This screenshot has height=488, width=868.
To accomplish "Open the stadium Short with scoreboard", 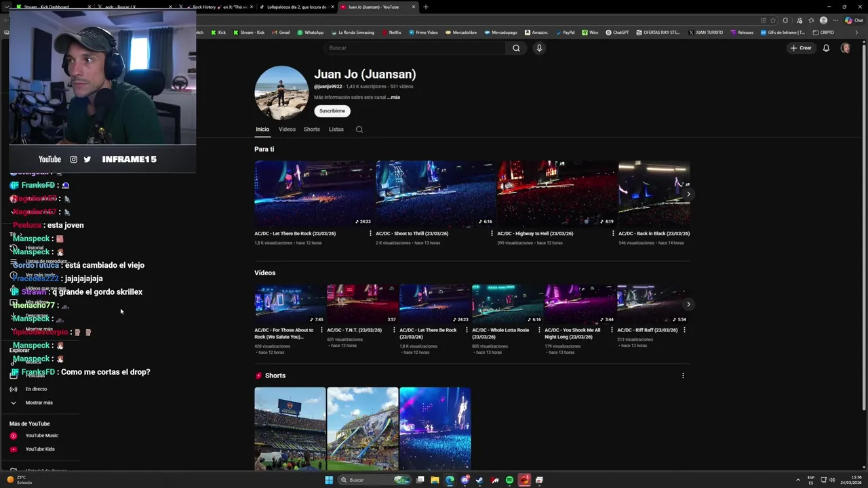I will pyautogui.click(x=290, y=429).
